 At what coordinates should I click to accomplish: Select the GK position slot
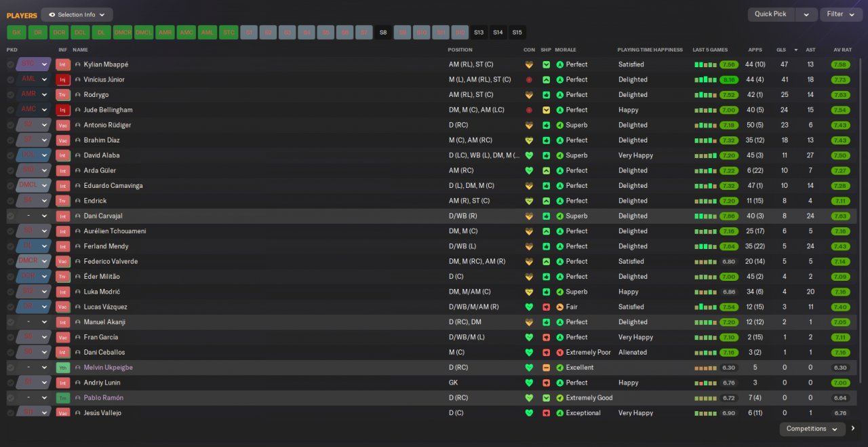(16, 32)
